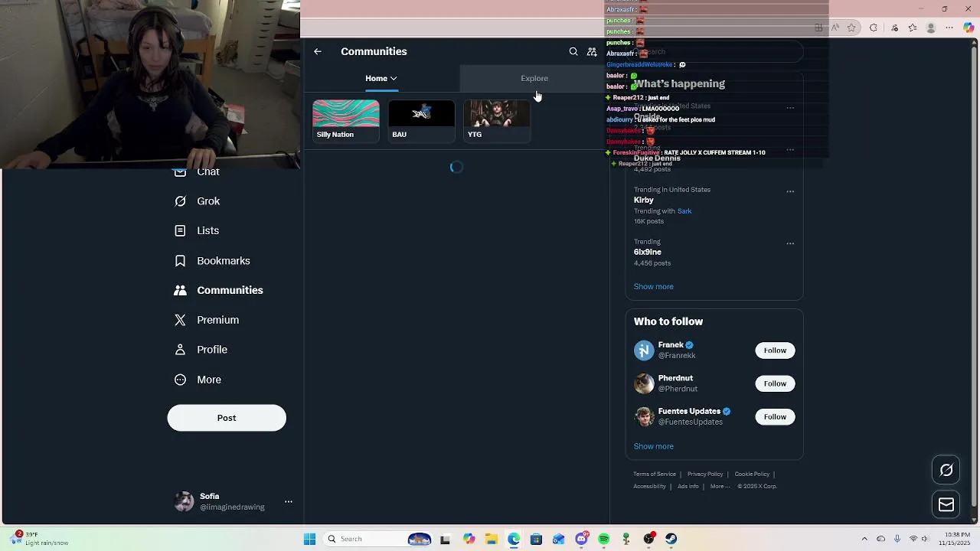Image resolution: width=980 pixels, height=551 pixels.
Task: Click Show more under trending list
Action: tap(654, 287)
